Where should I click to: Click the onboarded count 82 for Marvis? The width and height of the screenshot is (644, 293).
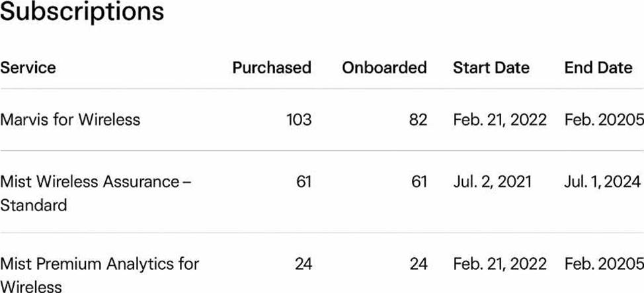pos(418,120)
